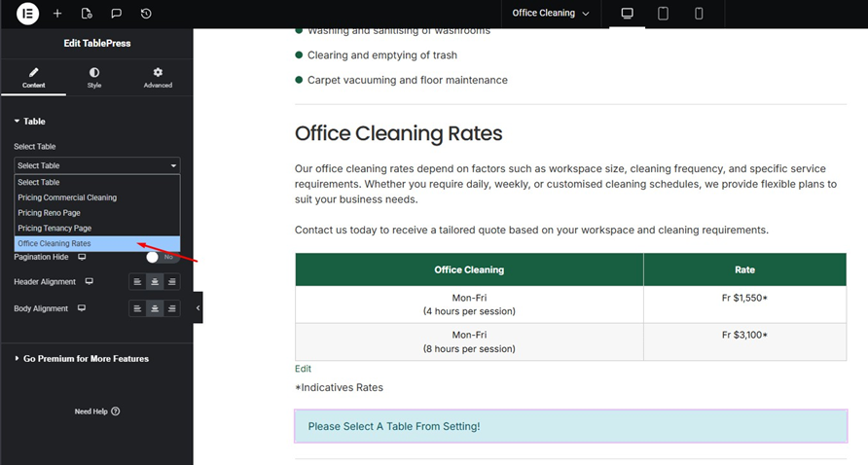The image size is (868, 465).
Task: Open the Office Cleaning page dropdown
Action: coord(551,14)
